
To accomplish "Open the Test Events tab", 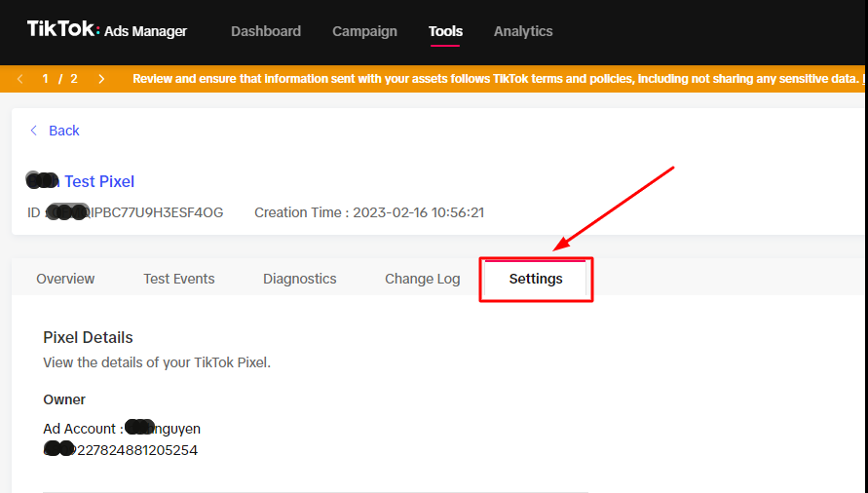I will coord(179,279).
